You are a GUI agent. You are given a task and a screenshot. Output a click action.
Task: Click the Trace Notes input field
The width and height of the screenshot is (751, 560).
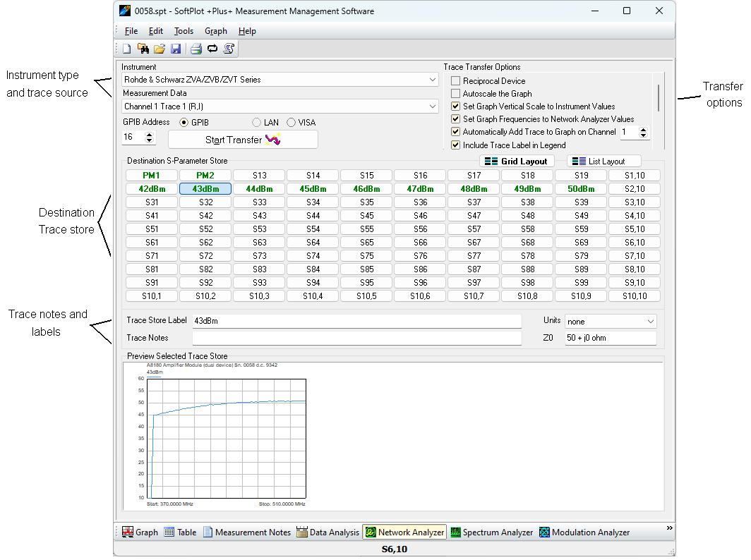[356, 338]
